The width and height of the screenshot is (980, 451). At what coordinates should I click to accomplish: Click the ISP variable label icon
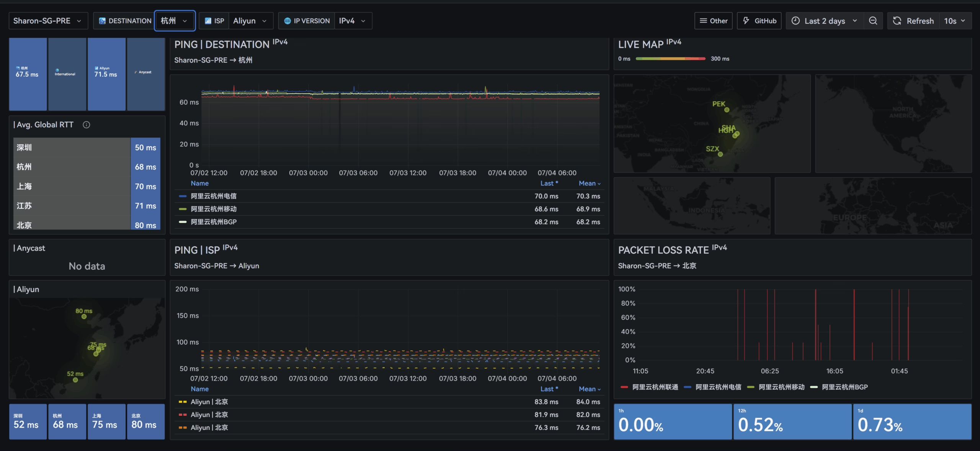click(x=208, y=21)
